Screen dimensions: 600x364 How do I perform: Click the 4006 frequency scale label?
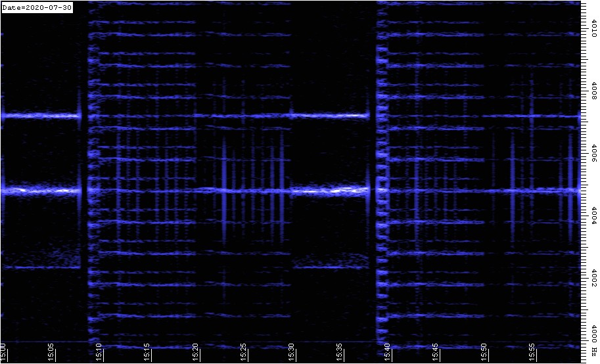pyautogui.click(x=594, y=154)
